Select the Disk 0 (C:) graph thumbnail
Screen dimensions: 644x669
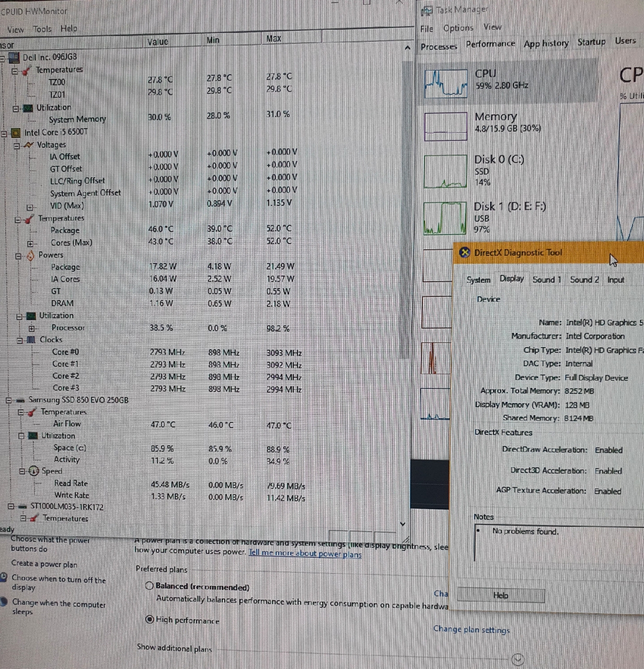445,171
